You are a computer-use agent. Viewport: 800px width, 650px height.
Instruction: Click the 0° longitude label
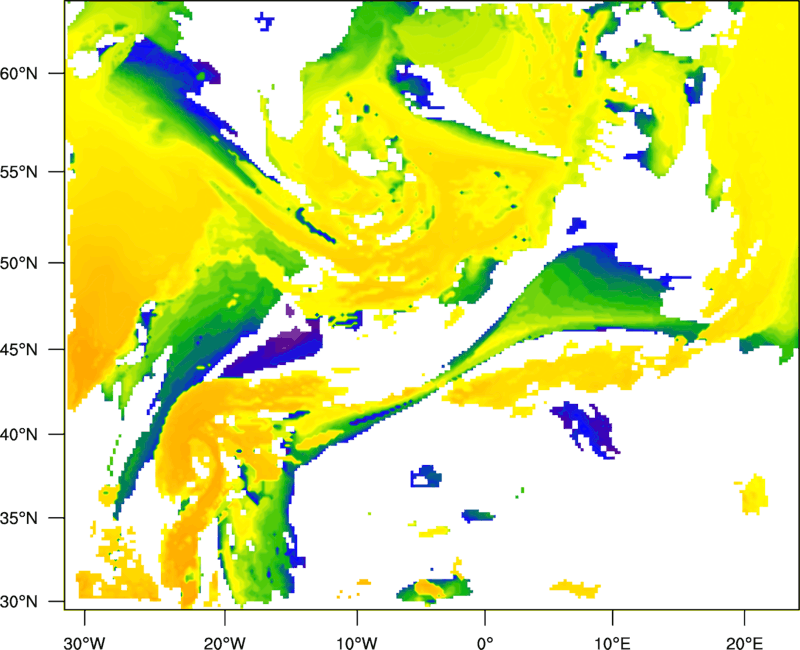(x=485, y=643)
